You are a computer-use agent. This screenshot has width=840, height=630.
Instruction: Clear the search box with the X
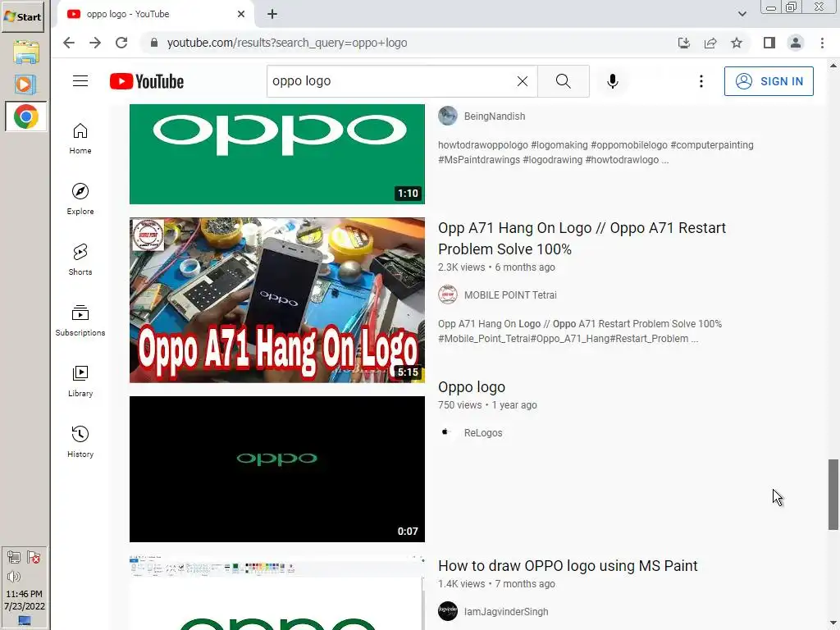click(x=523, y=81)
